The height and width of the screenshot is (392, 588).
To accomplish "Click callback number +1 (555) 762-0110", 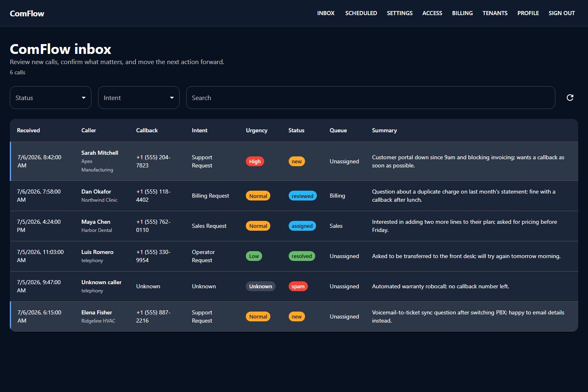I will pos(154,226).
